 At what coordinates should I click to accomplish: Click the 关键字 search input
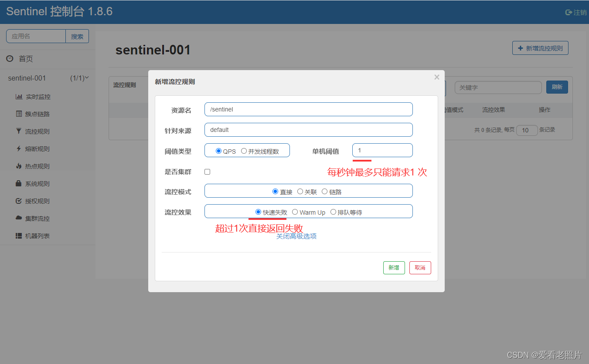(x=498, y=88)
